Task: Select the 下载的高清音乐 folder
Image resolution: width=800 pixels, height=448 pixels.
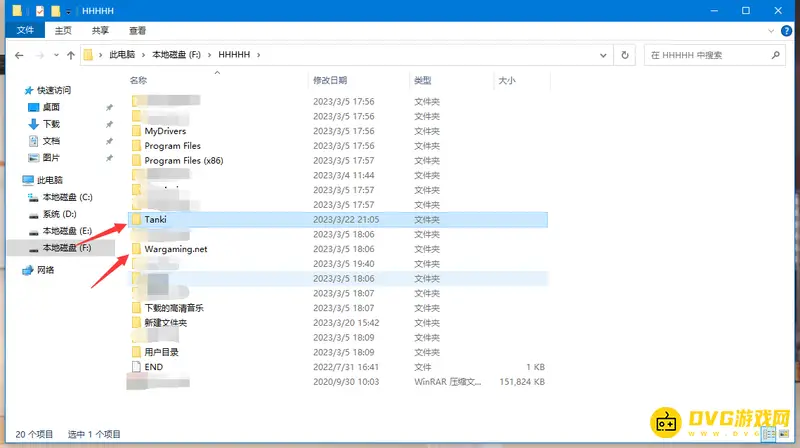Action: (x=174, y=308)
